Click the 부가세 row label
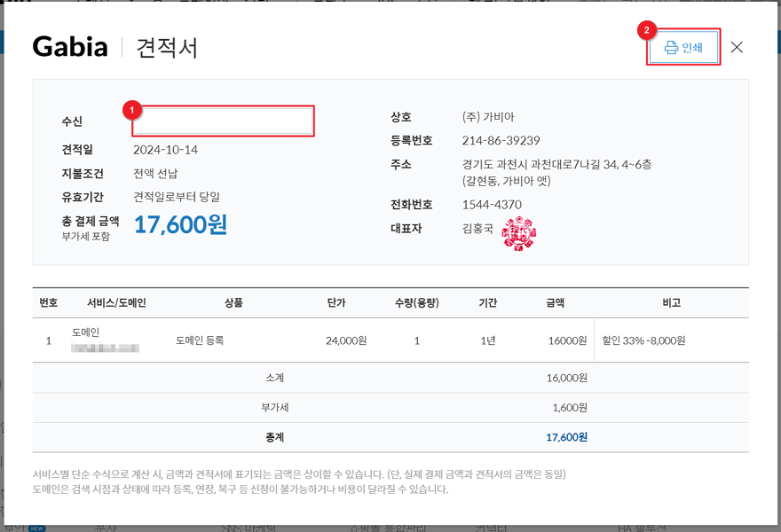Viewport: 781px width, 532px height. coord(274,408)
